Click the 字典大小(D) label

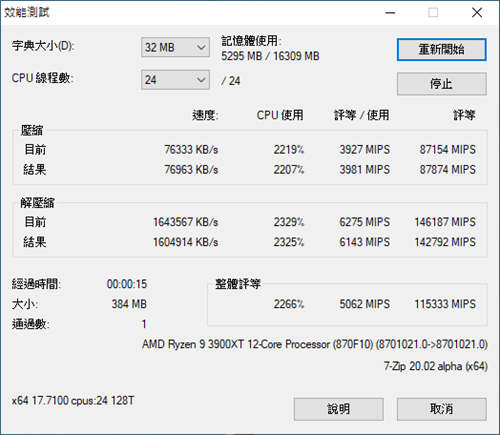[43, 46]
